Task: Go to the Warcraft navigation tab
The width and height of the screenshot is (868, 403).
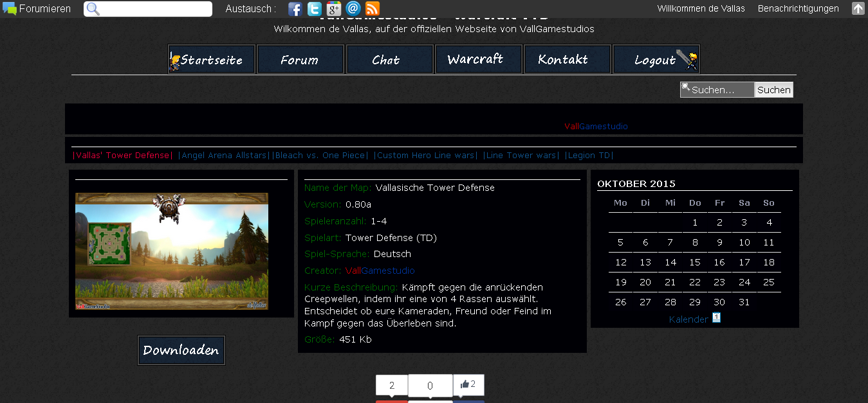Action: 475,60
